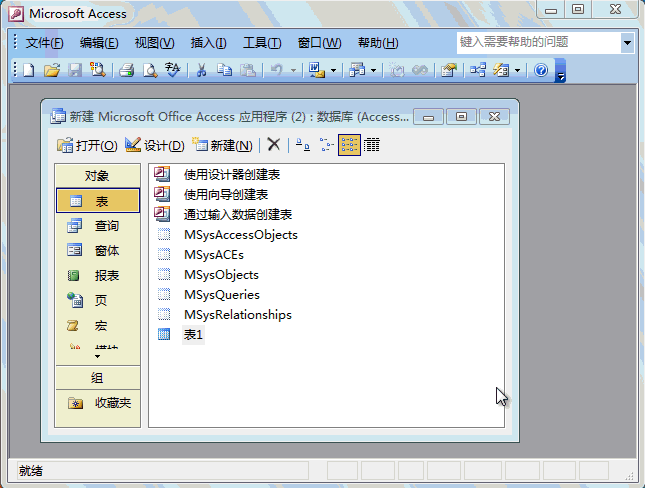This screenshot has width=645, height=488.
Task: Expand the New Object dropdown arrow
Action: point(517,70)
